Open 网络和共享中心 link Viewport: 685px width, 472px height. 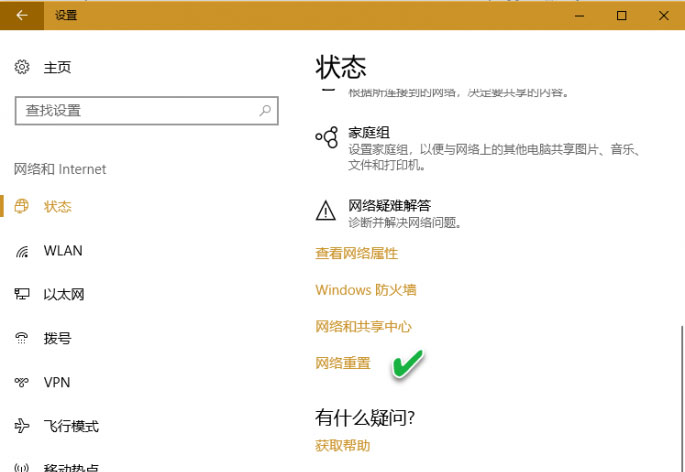363,326
